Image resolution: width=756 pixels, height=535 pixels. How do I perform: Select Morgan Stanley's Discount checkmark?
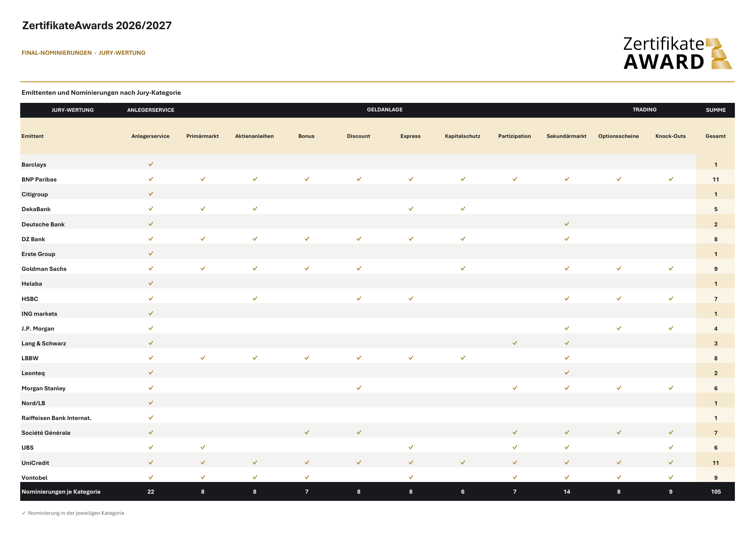pos(359,388)
